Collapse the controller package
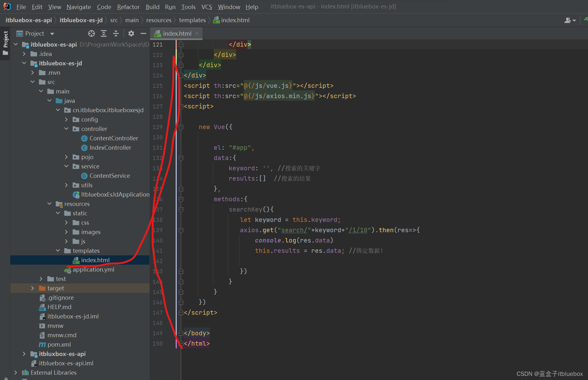This screenshot has width=588, height=380. pos(66,129)
